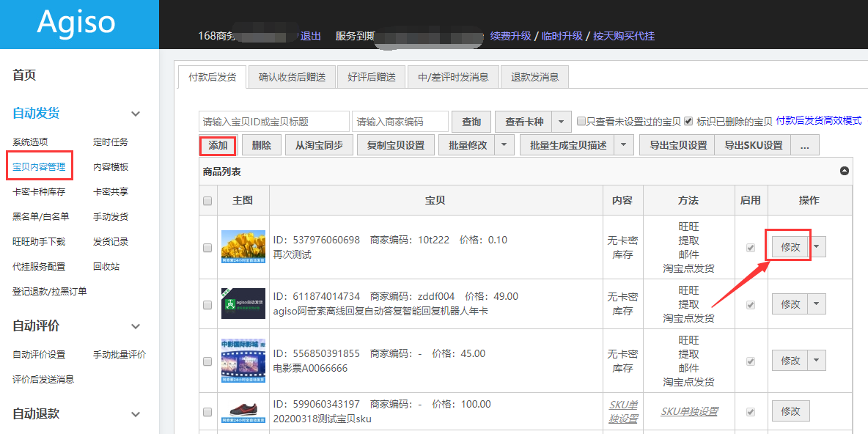Open 临时升级 link
Image resolution: width=868 pixels, height=434 pixels.
click(562, 36)
